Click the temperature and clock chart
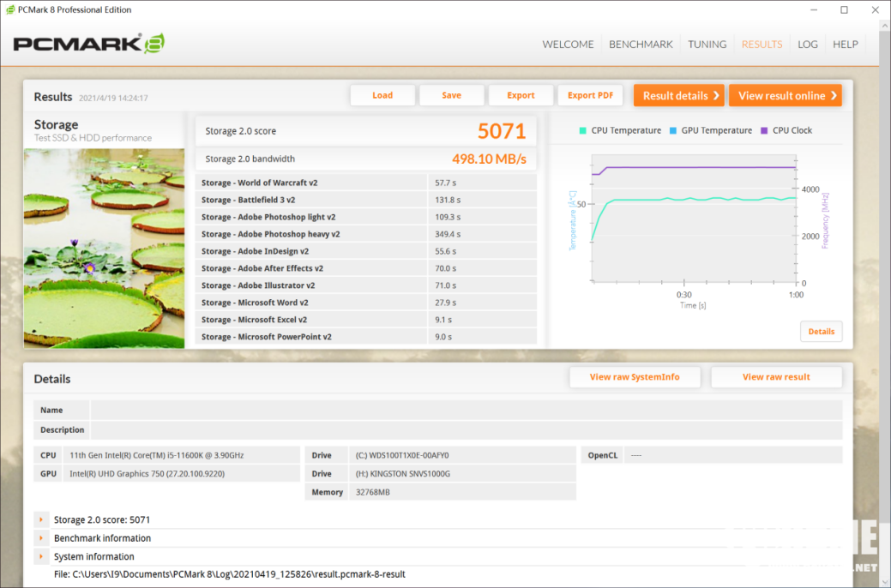 tap(693, 219)
